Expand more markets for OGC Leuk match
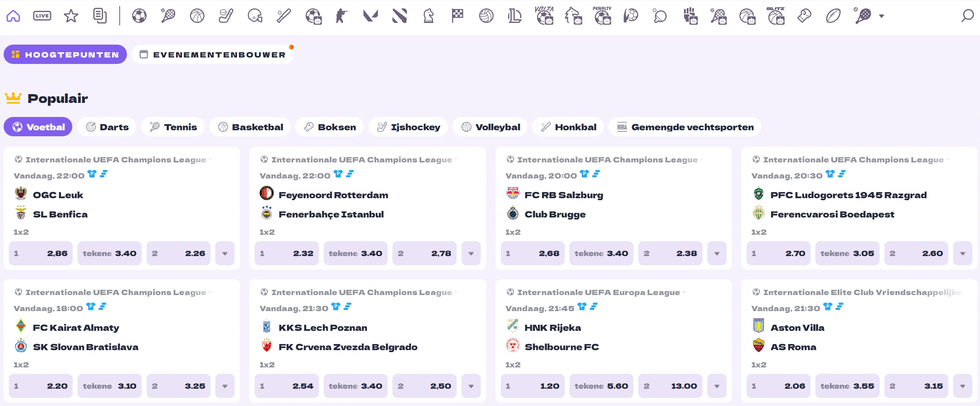Screen dimensions: 980x406 pos(225,254)
